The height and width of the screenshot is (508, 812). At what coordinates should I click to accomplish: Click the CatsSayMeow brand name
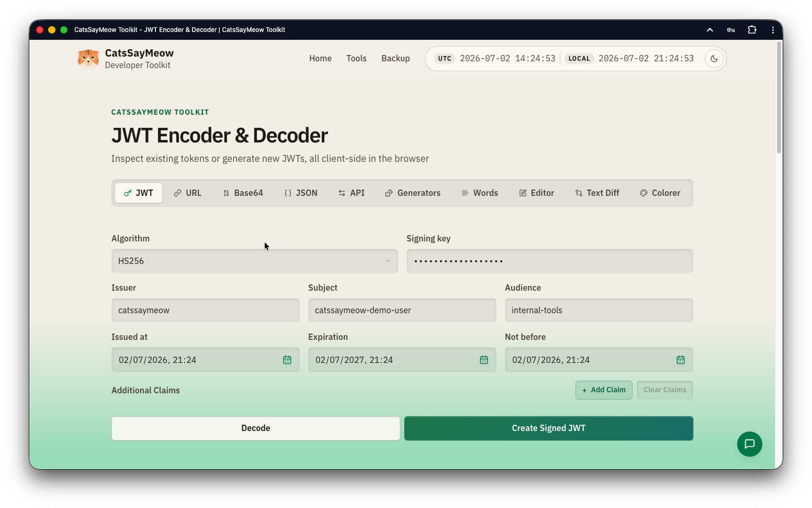(x=139, y=53)
